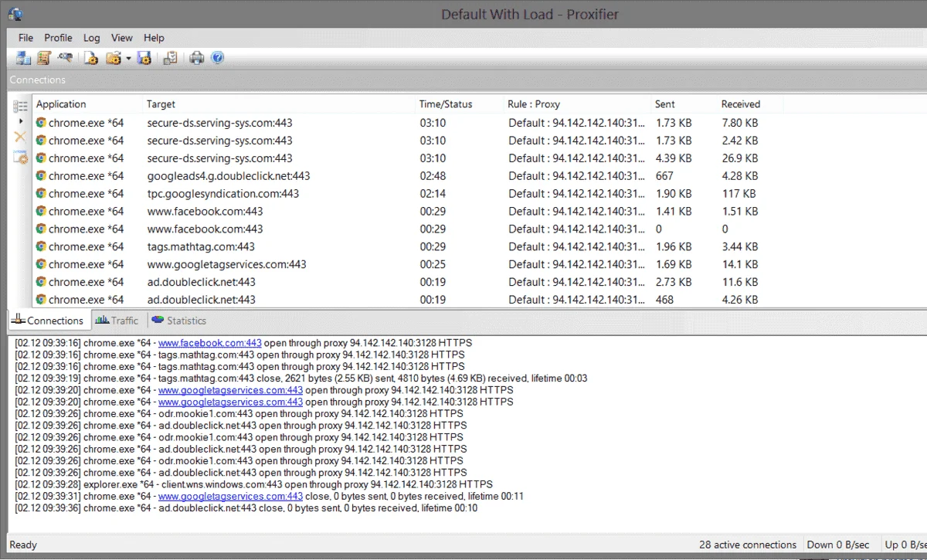Switch to the Statistics tab

(x=178, y=321)
